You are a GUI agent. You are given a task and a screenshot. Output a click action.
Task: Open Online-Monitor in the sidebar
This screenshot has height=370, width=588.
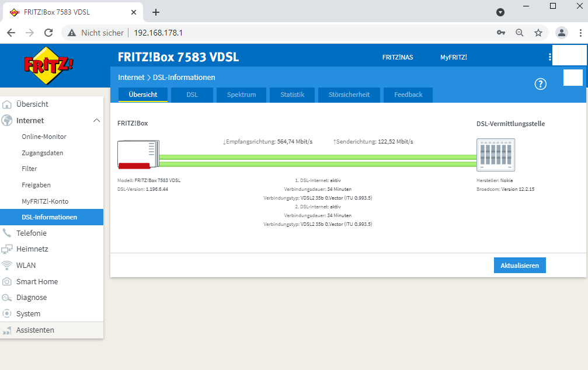tap(44, 137)
